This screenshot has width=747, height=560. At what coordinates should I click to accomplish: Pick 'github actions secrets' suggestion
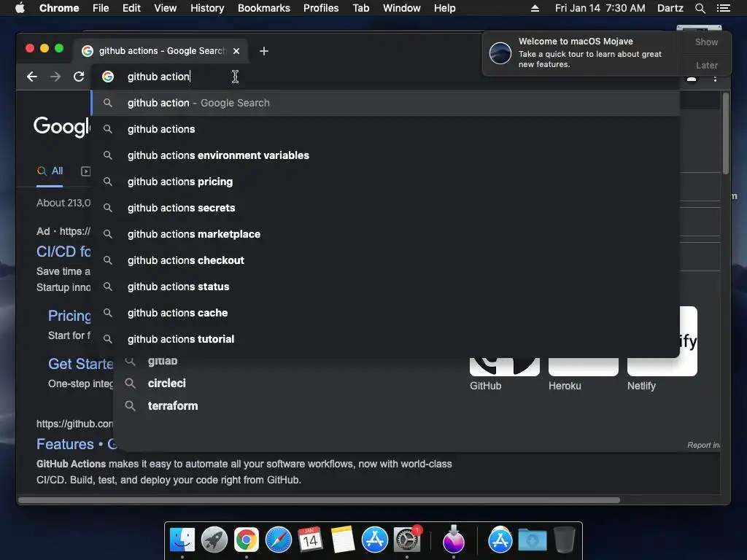385,208
